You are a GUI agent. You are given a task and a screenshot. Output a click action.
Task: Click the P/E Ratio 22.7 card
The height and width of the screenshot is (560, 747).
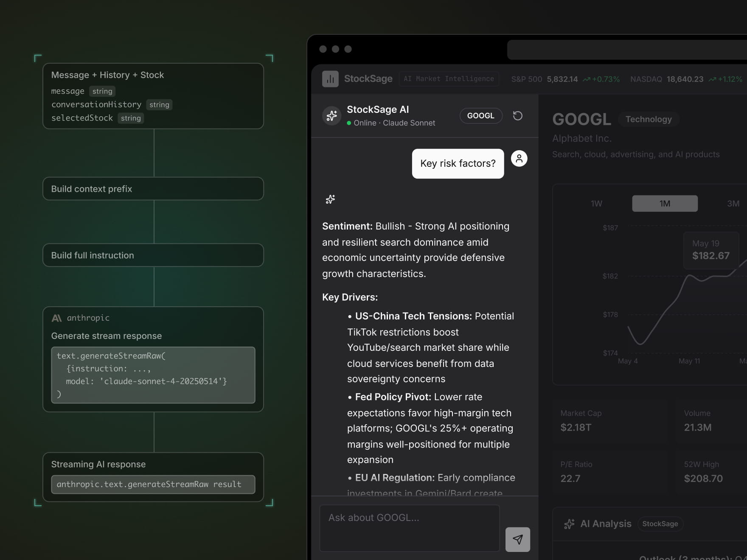point(609,472)
